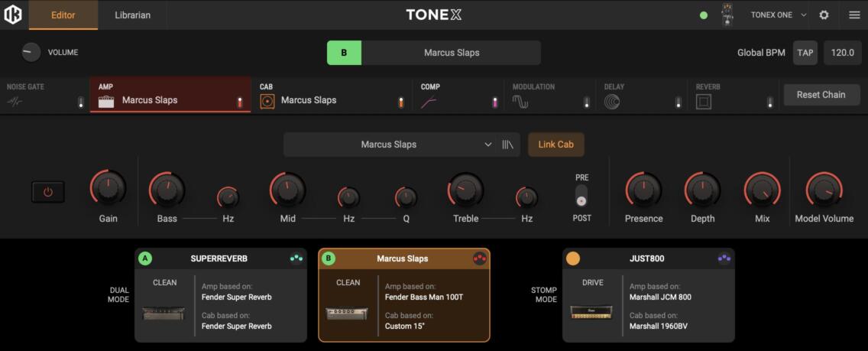Select the COMP chain block
The image size is (868, 351).
pos(458,95)
